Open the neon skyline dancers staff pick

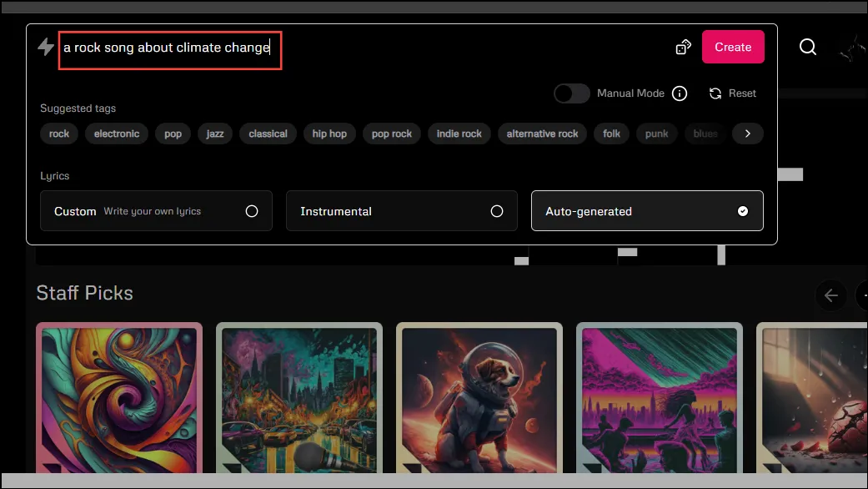[x=660, y=399]
